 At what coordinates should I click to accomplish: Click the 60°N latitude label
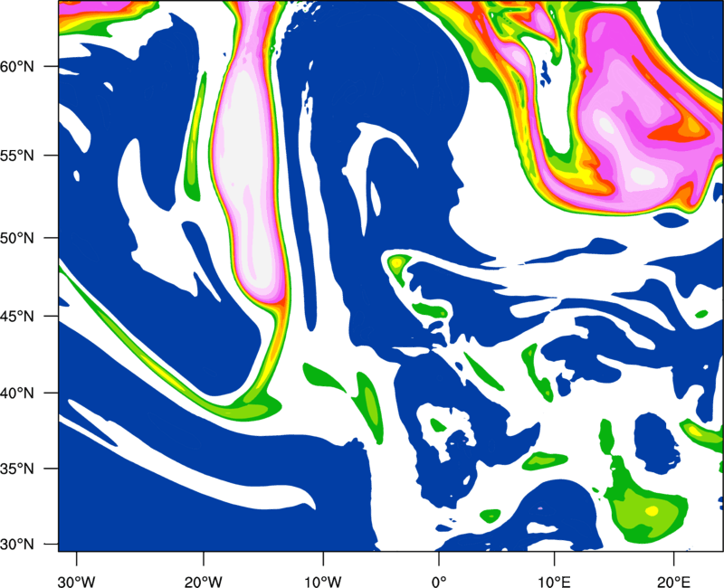(x=17, y=67)
